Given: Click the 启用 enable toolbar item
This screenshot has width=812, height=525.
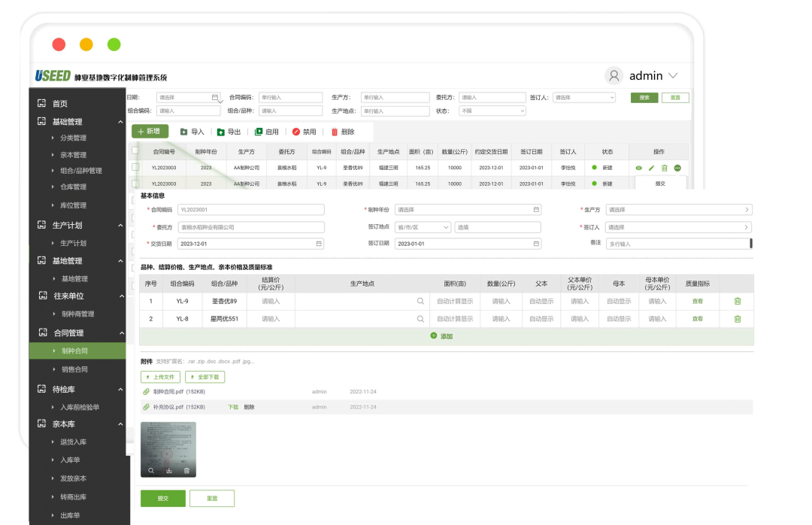Looking at the screenshot, I should pos(267,132).
